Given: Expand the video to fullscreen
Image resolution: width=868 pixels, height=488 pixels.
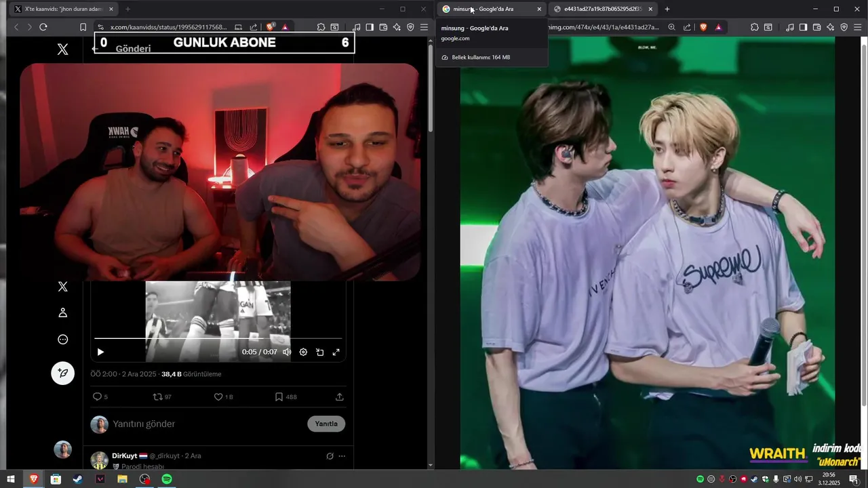Looking at the screenshot, I should point(336,352).
